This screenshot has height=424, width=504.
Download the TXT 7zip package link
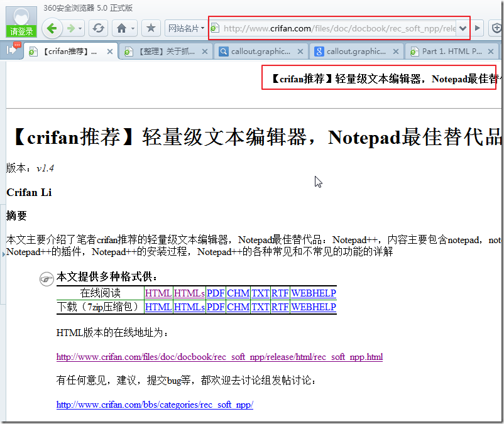click(x=260, y=307)
